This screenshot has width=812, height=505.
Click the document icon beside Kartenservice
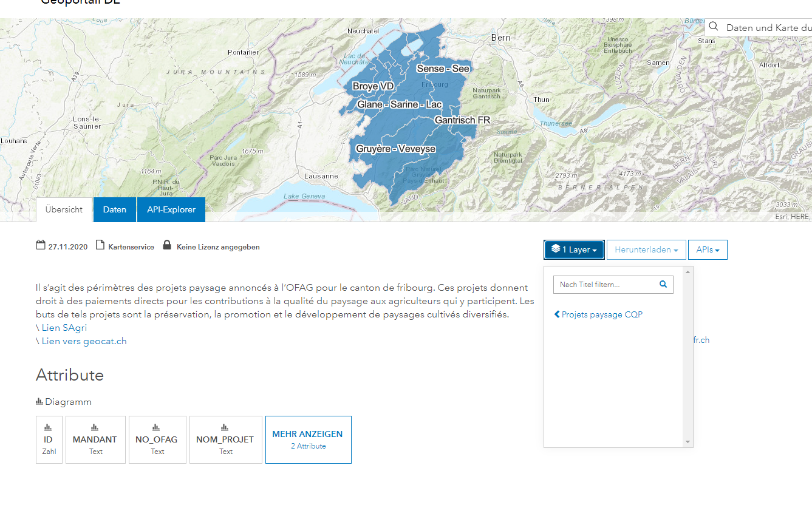click(x=101, y=246)
